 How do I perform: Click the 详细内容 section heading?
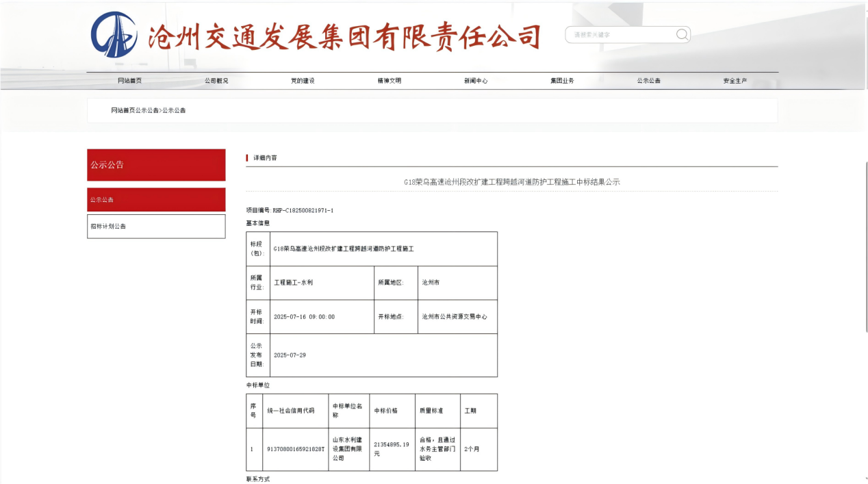266,157
